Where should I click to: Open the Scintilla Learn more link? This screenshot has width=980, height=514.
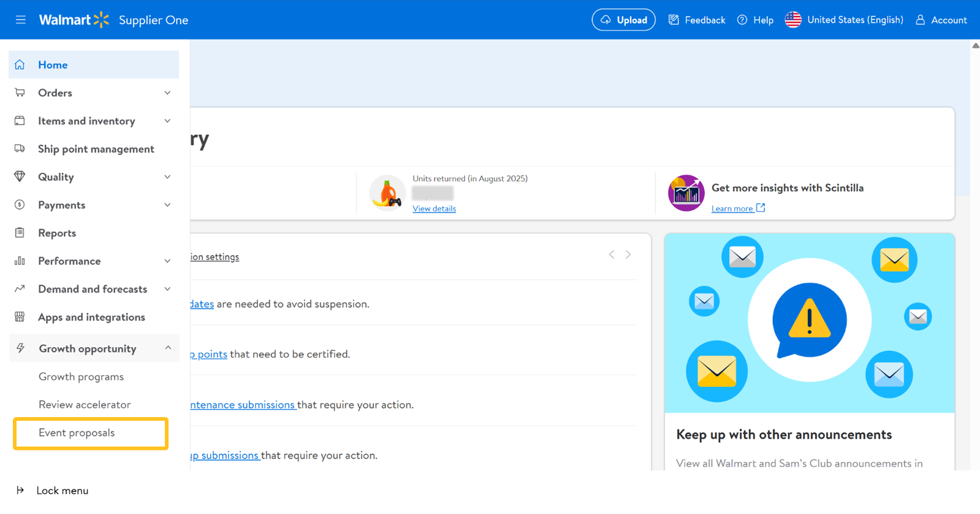point(738,209)
